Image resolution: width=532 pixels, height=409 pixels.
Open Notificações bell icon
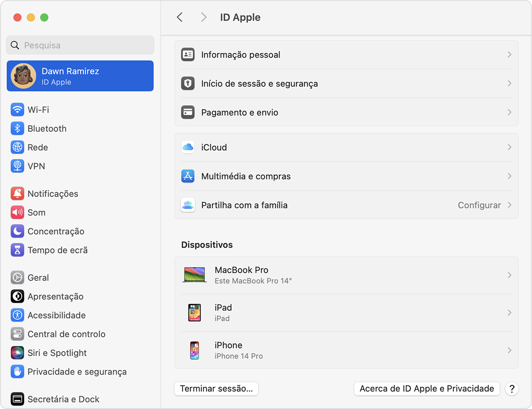[17, 194]
